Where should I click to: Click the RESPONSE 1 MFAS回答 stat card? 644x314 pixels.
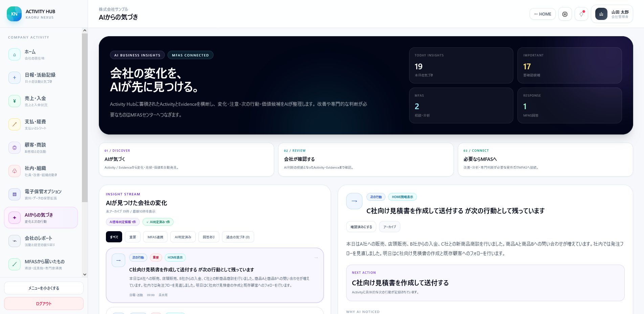pyautogui.click(x=570, y=105)
